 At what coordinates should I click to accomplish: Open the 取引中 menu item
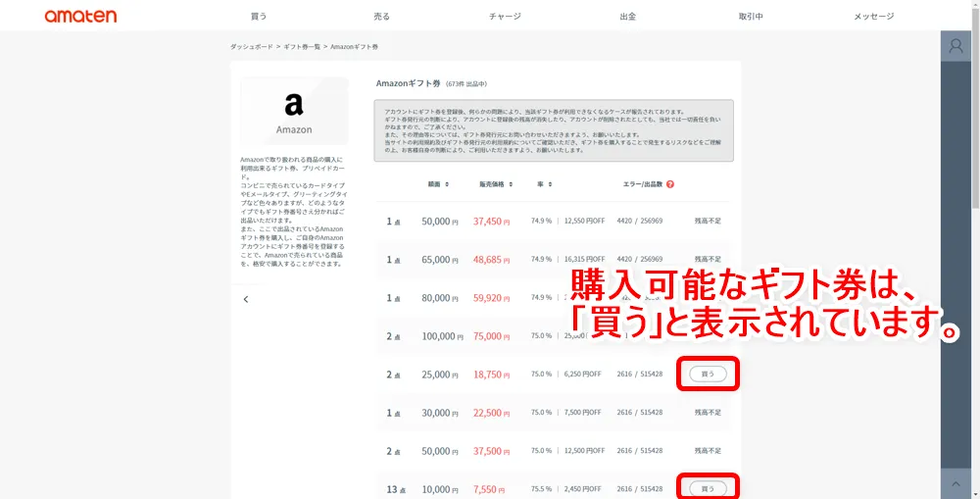tap(751, 17)
